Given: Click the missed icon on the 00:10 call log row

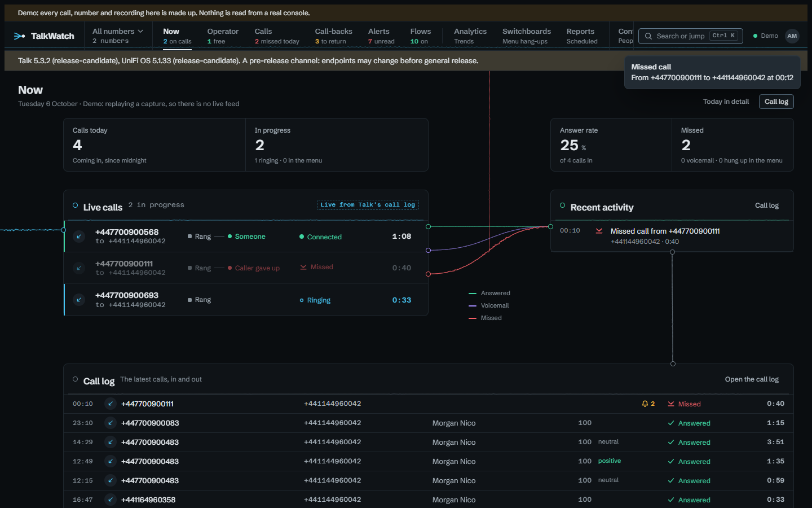Looking at the screenshot, I should pos(671,404).
